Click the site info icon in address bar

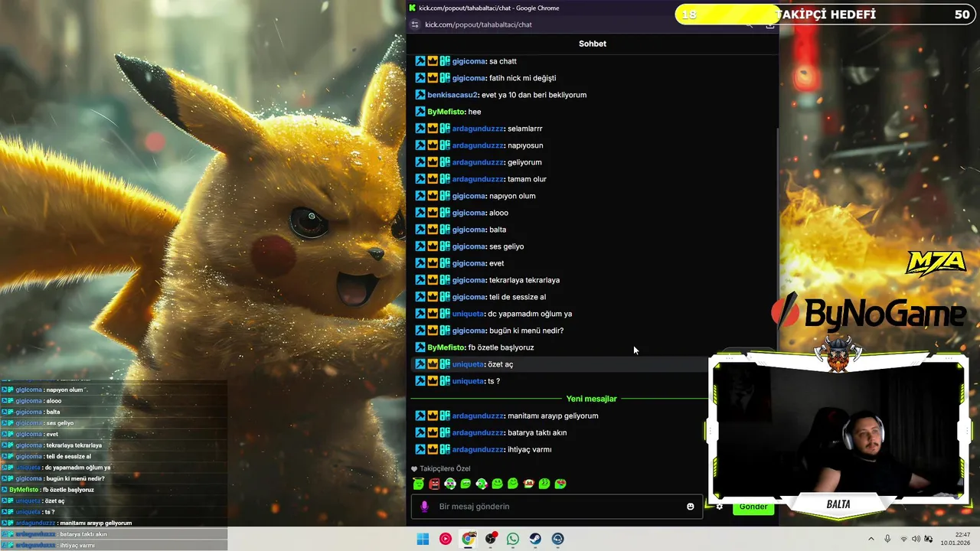point(415,24)
